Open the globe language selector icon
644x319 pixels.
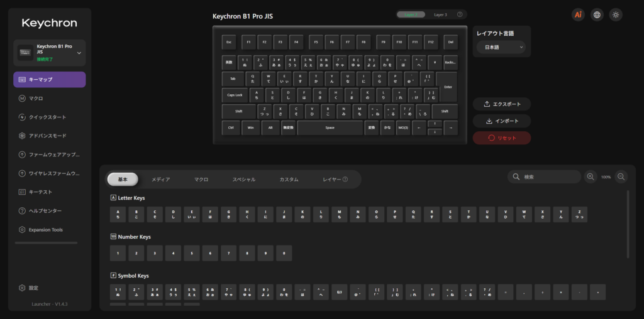point(597,15)
